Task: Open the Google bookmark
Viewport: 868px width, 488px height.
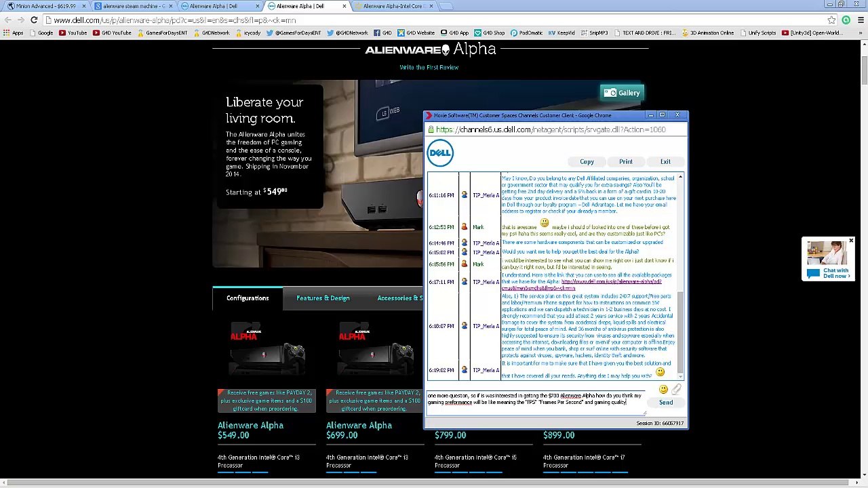Action: click(41, 33)
